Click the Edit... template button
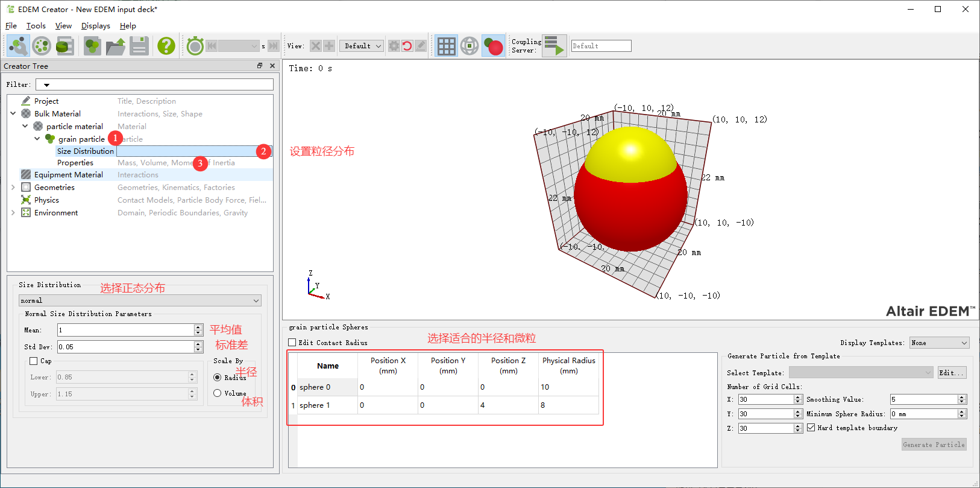The height and width of the screenshot is (488, 980). click(x=952, y=373)
